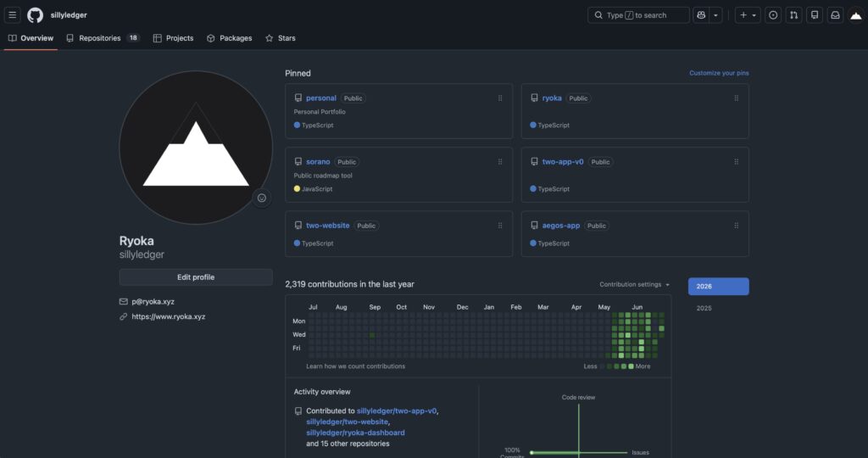The width and height of the screenshot is (868, 458).
Task: Open the sorano pinned repository
Action: 318,162
